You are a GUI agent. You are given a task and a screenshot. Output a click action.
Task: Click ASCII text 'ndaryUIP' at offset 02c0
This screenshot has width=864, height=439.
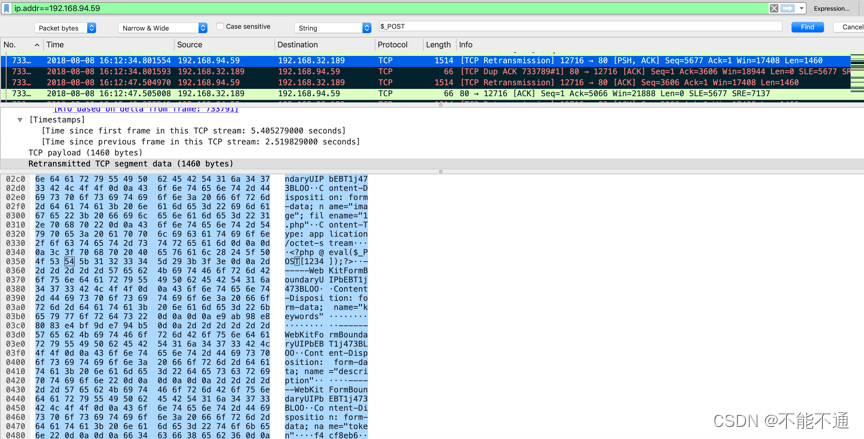[303, 179]
